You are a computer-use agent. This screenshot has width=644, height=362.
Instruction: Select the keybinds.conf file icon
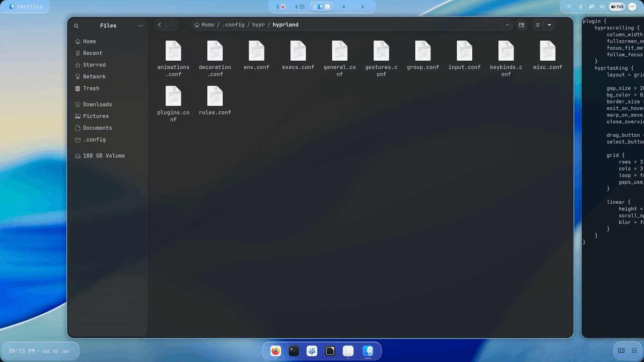point(506,51)
